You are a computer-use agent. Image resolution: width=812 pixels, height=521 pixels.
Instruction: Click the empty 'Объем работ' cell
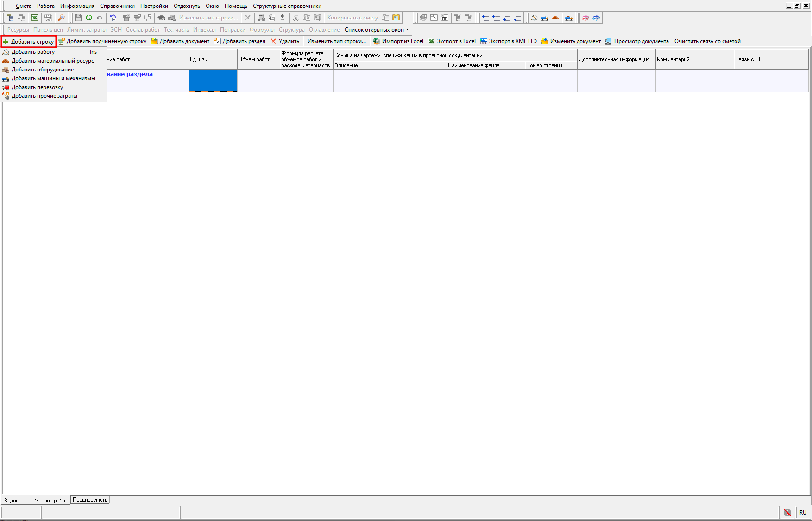(258, 81)
